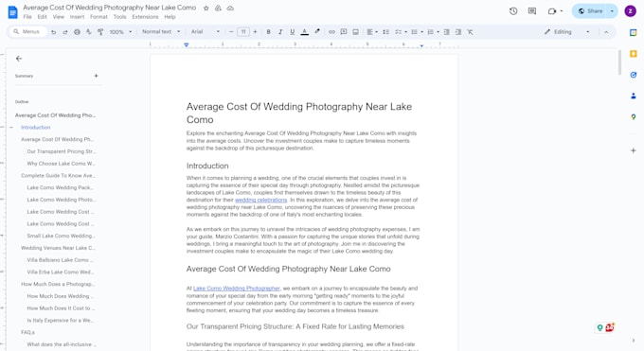The height and width of the screenshot is (351, 644).
Task: Open the Extensions menu
Action: pos(145,17)
